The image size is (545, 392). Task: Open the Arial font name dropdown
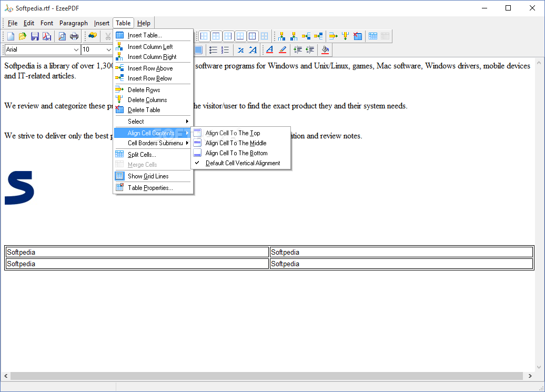(x=76, y=49)
